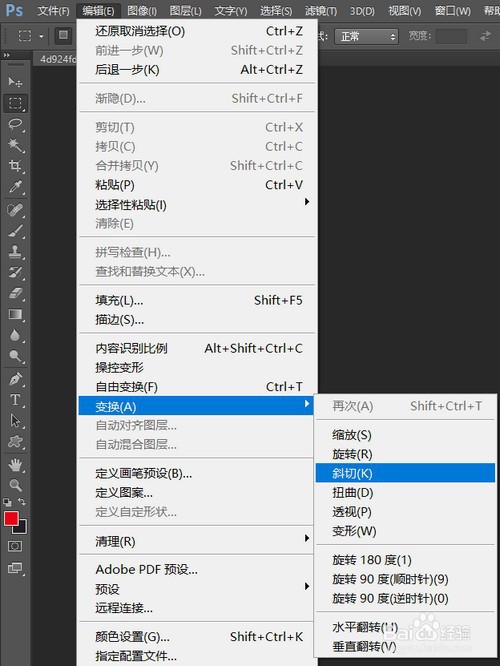Choose 斜切(K) in transform submenu
500x666 pixels.
click(x=405, y=473)
